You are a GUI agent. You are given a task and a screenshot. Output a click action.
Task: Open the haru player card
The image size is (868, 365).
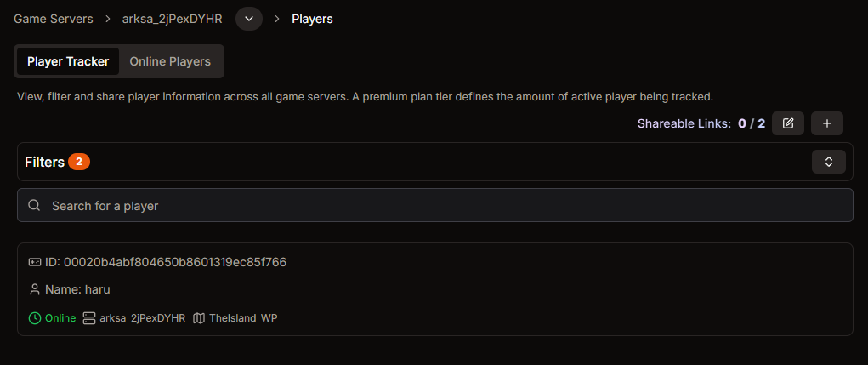point(435,289)
